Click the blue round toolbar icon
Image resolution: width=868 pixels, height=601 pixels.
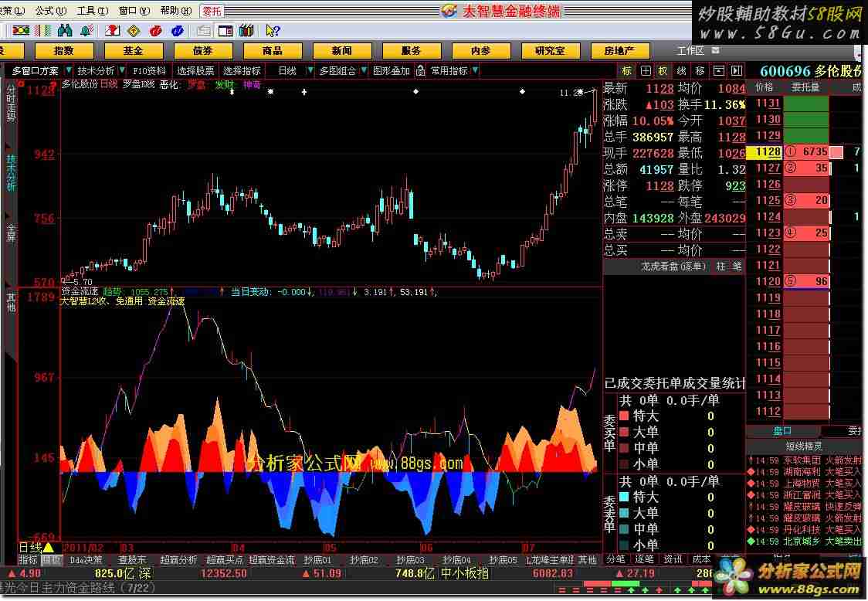coord(177,30)
